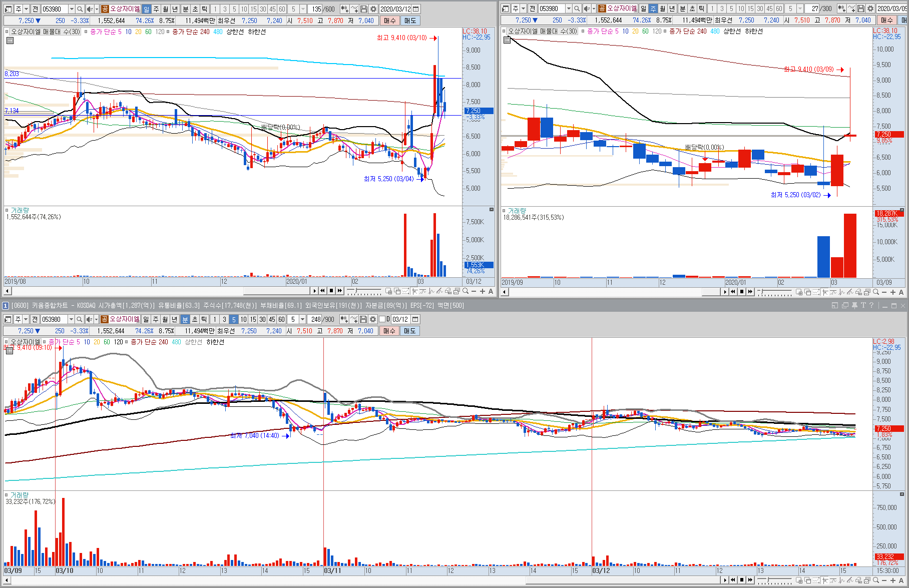This screenshot has height=588, width=909.
Task: Click horizontal scrollbar thumb under daily chart
Action: tap(277, 291)
